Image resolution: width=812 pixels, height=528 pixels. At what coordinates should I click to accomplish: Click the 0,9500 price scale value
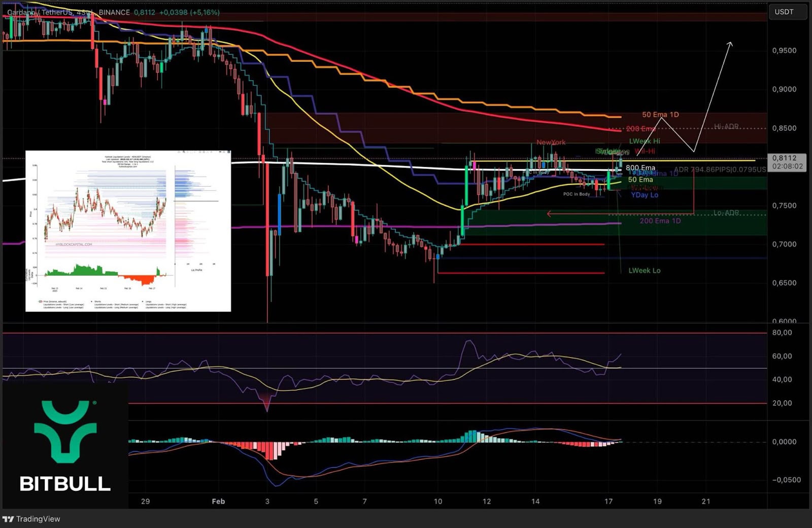click(x=784, y=51)
